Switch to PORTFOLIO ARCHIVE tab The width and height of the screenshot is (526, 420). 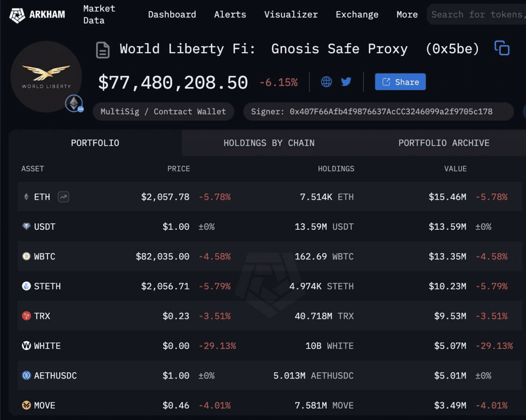coord(444,143)
